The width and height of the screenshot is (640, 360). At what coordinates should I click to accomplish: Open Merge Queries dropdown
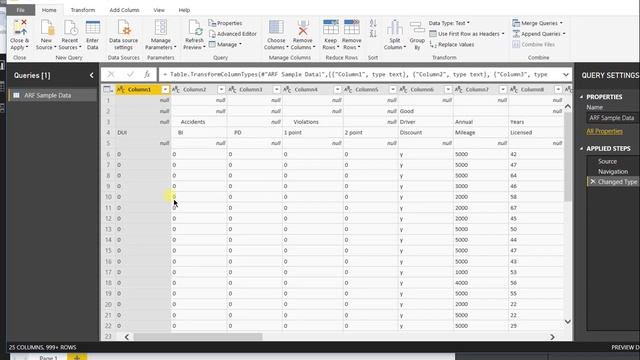click(x=538, y=23)
